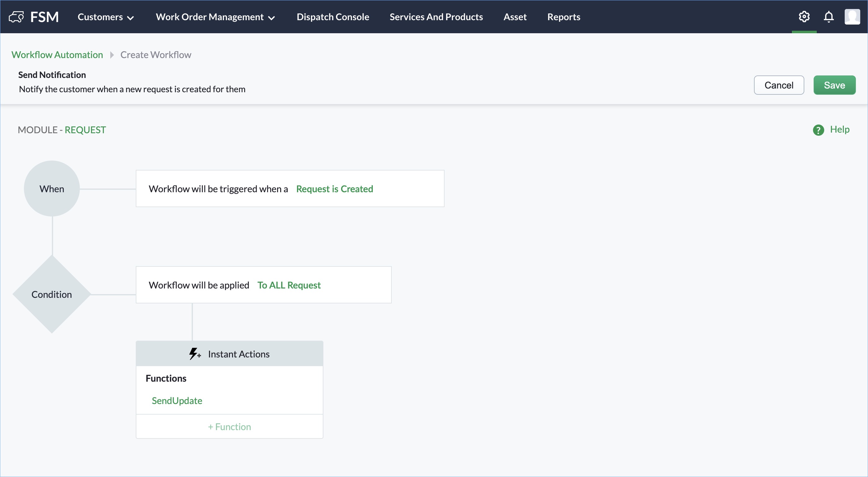The width and height of the screenshot is (868, 477).
Task: Go to Services And Products
Action: tap(436, 17)
